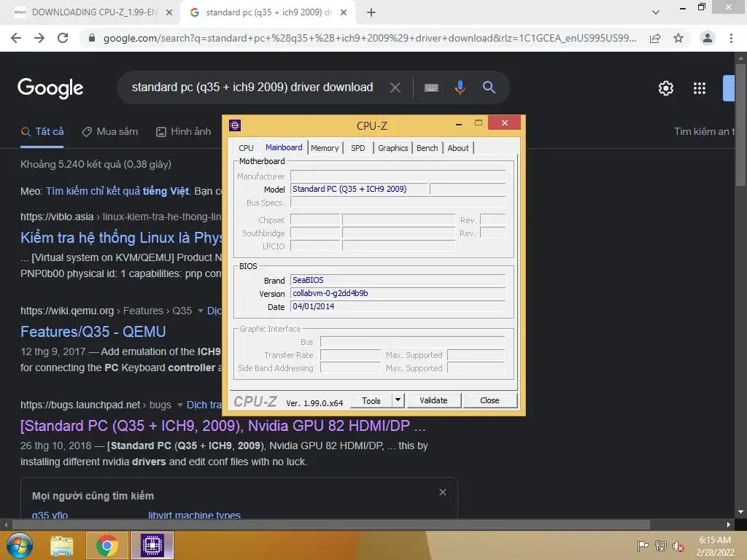Click the BIOS Date field 04/01/2014

point(398,307)
